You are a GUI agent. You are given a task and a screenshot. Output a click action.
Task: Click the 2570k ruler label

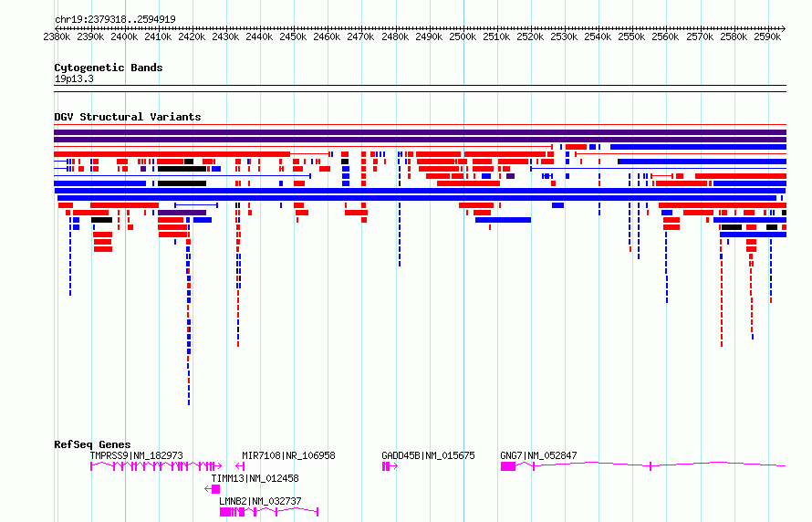click(x=700, y=37)
